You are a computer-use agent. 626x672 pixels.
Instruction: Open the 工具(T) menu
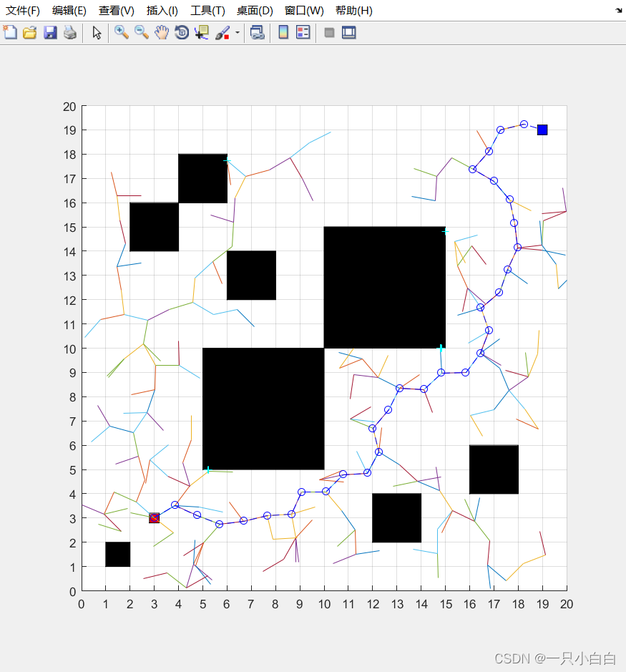click(207, 11)
